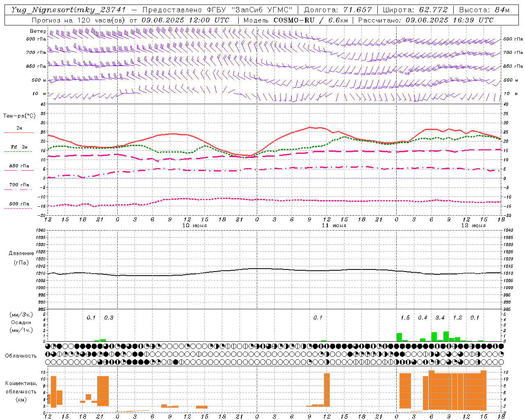Click the 12 июня date label
Viewport: 525px width, 420px height.
click(473, 226)
